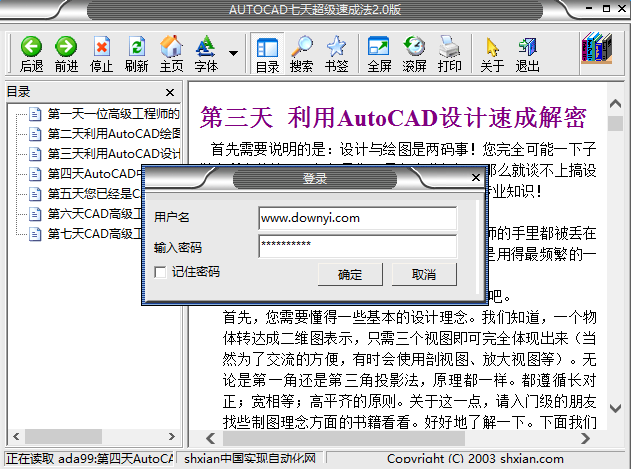Maximize the AUTOCAD七天超级速成法 window
The image size is (631, 469).
(606, 8)
